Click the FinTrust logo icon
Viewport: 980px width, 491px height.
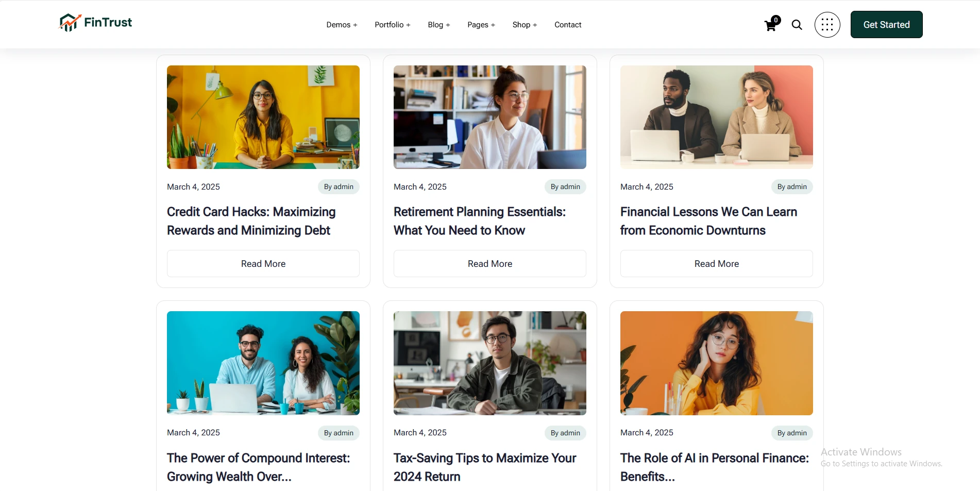70,23
